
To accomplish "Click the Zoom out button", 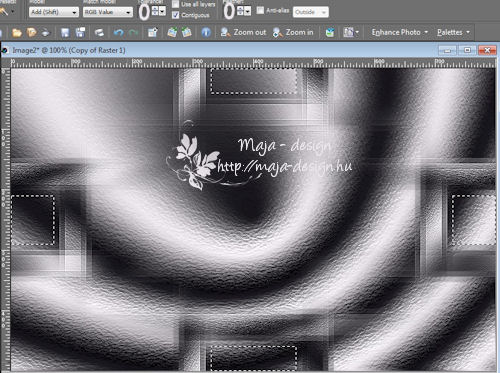I will pos(243,32).
